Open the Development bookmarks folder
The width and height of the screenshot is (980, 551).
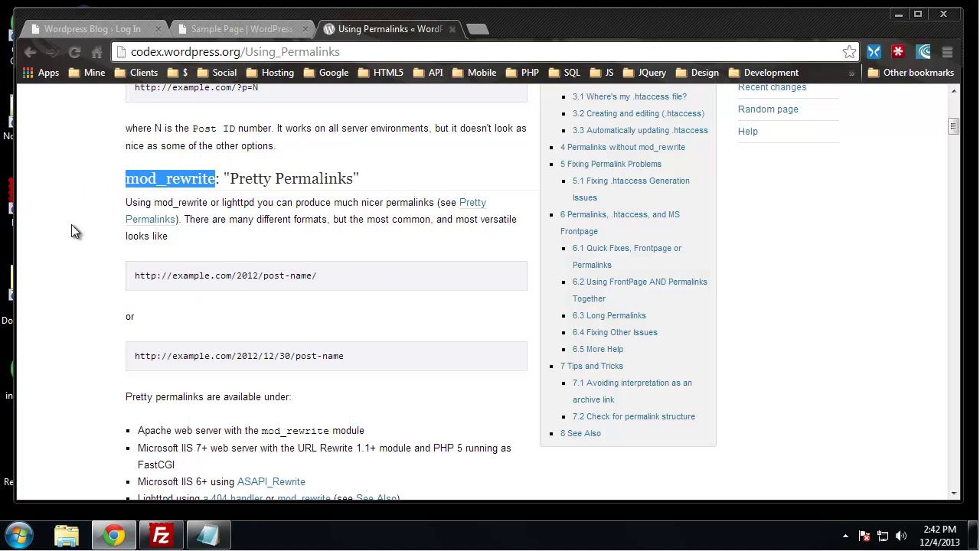tap(763, 73)
